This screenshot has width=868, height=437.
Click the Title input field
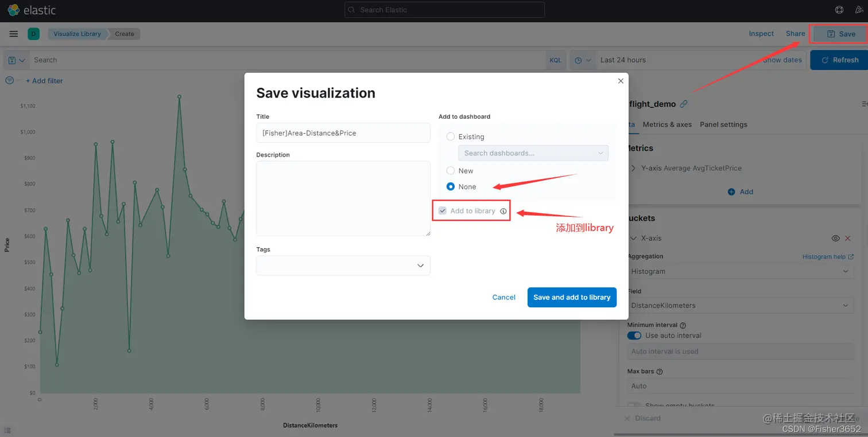(343, 133)
